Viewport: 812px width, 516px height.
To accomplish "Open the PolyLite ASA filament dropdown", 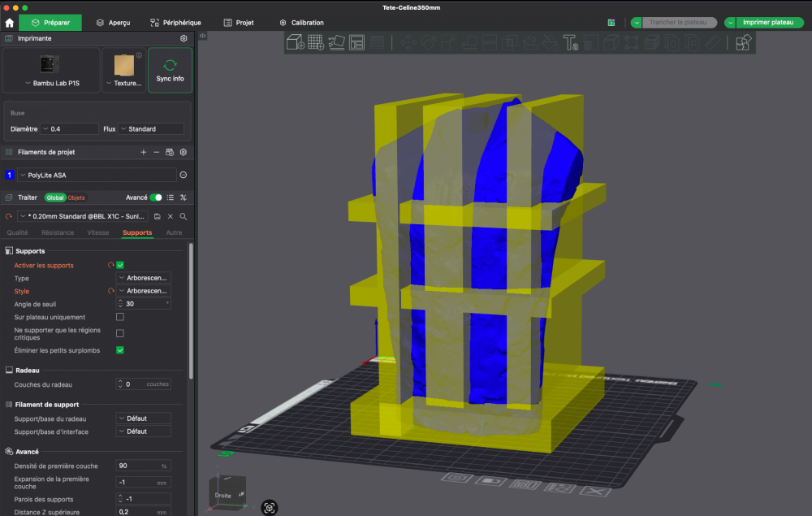I will pos(97,175).
